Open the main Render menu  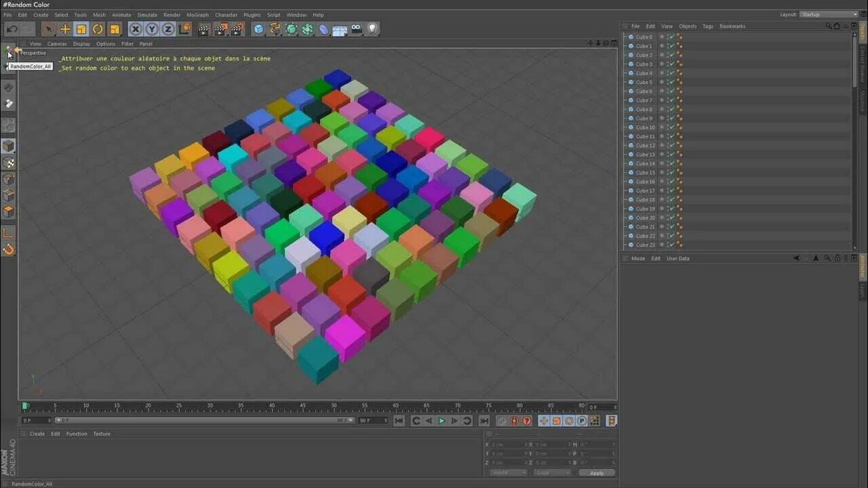(172, 15)
